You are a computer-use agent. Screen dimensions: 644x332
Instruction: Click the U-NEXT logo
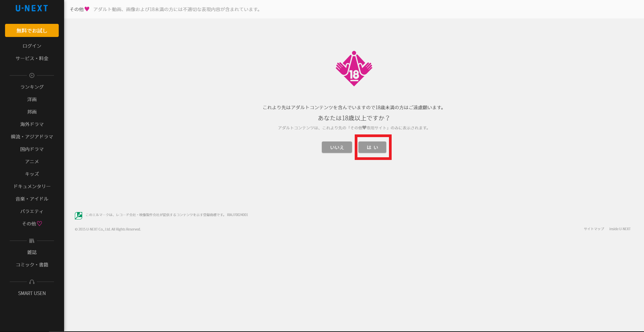coord(32,9)
